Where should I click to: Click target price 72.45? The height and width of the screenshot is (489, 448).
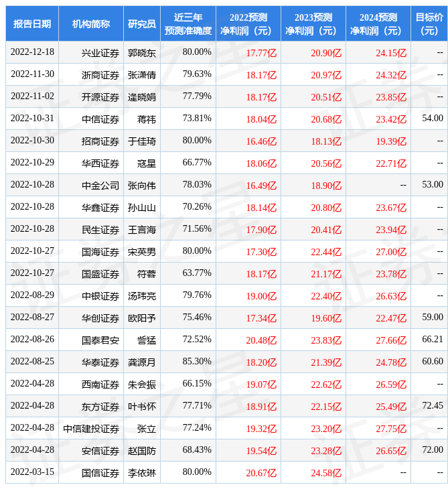pyautogui.click(x=433, y=405)
